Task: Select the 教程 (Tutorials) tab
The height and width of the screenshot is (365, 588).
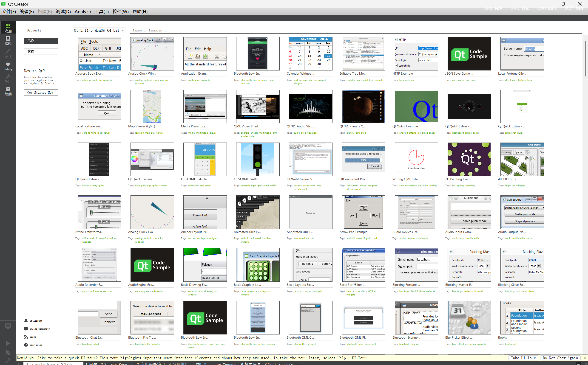Action: [41, 51]
